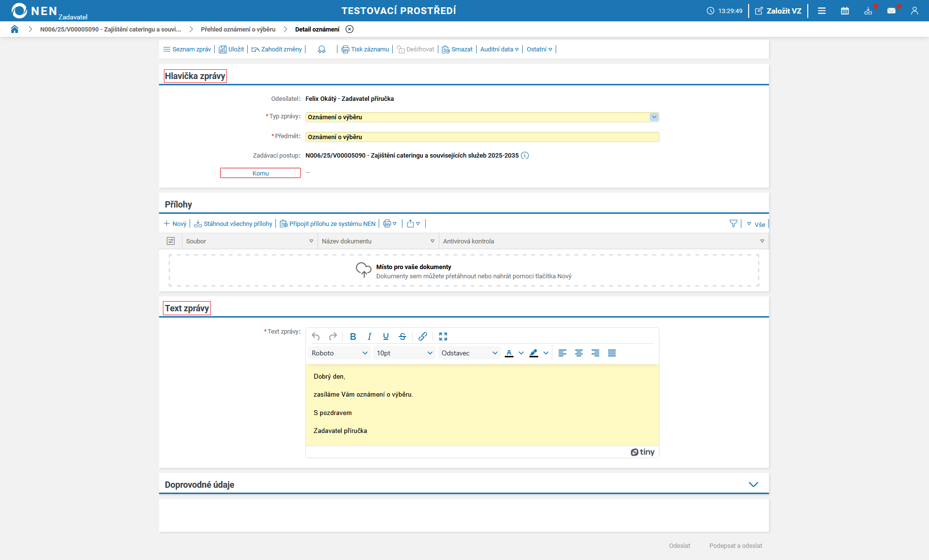This screenshot has height=560, width=929.
Task: Click the text color swatch button
Action: tap(509, 353)
